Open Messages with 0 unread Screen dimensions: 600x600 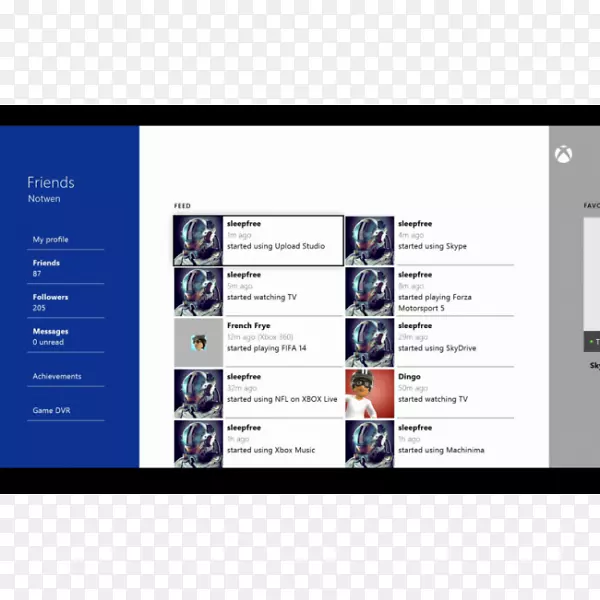tap(51, 336)
